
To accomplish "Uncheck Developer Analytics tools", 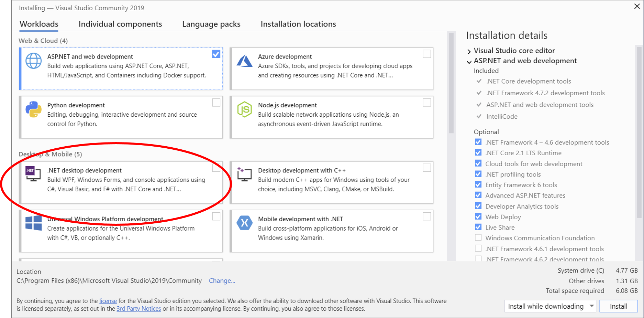I will coord(478,206).
